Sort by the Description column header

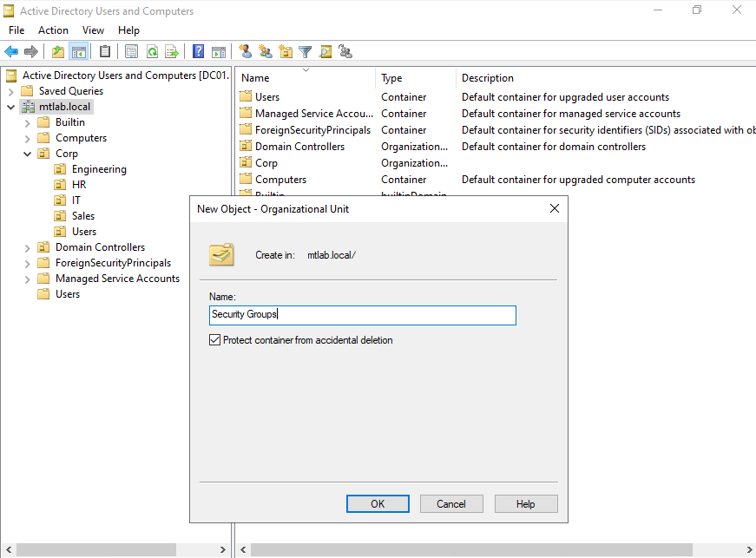(606, 78)
